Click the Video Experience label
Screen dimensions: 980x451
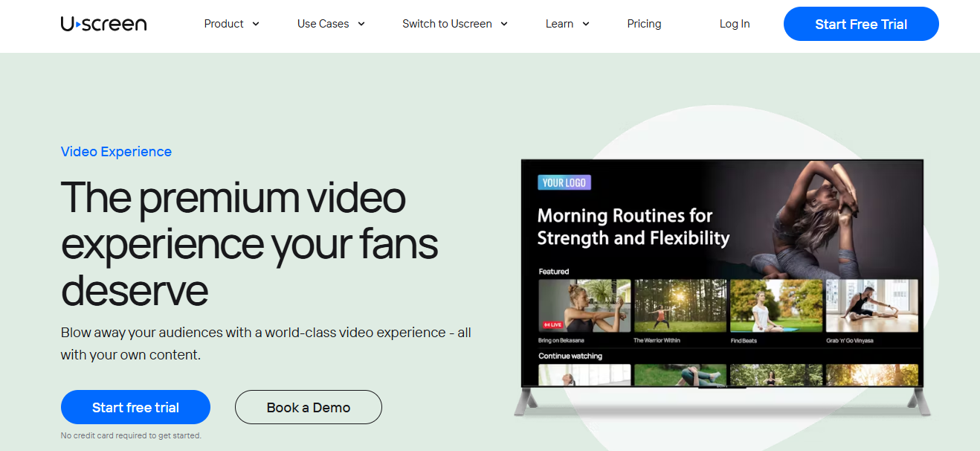pyautogui.click(x=116, y=152)
